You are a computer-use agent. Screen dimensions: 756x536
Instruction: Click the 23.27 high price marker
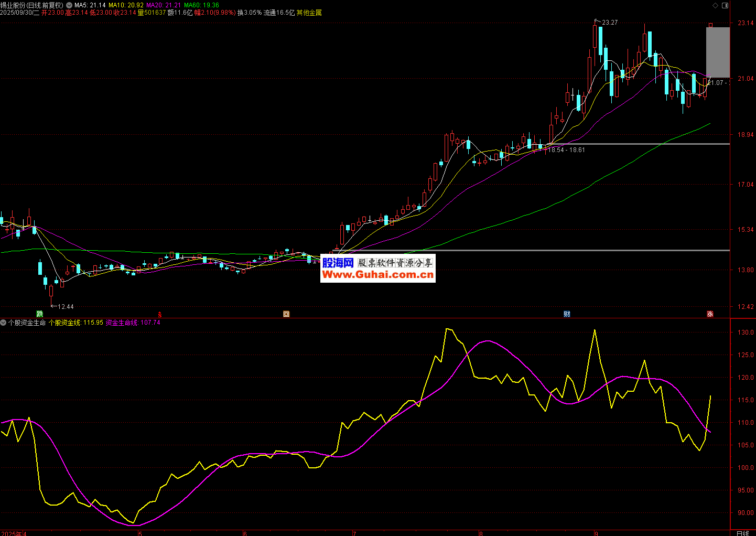click(x=609, y=23)
